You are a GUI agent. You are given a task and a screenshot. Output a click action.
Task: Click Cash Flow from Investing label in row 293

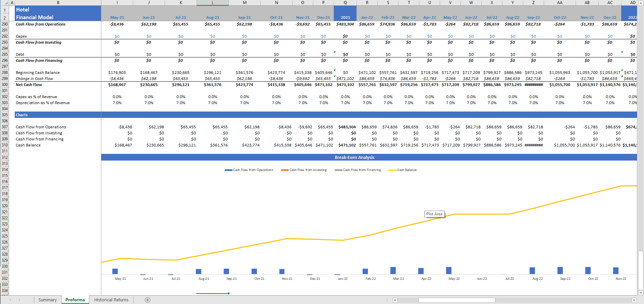[x=39, y=42]
